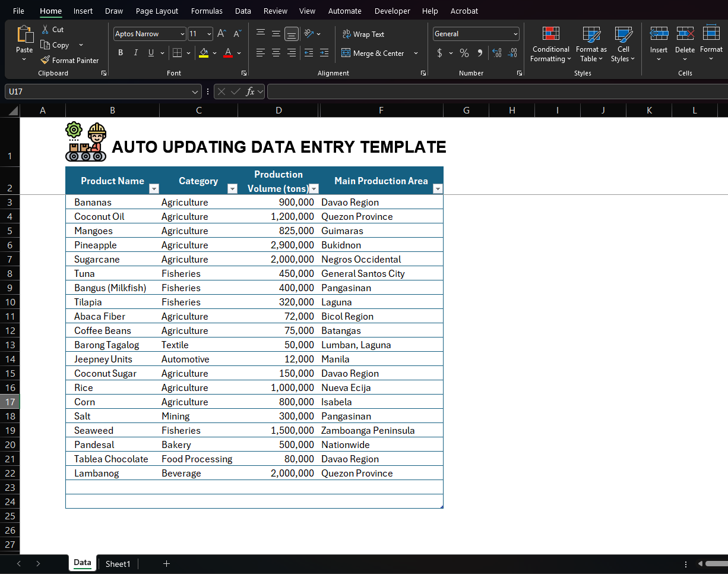Switch to the Formulas ribbon tab

pyautogui.click(x=207, y=11)
